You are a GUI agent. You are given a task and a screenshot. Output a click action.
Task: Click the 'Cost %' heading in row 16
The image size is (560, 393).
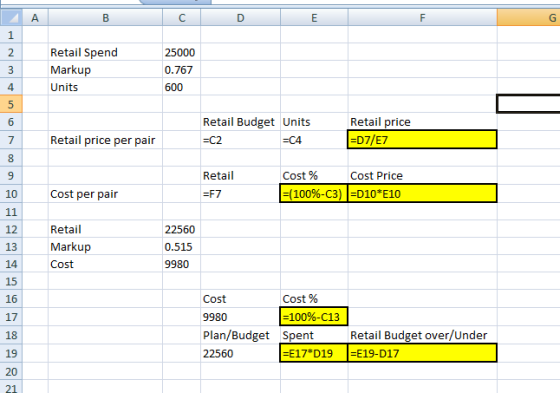pyautogui.click(x=314, y=299)
